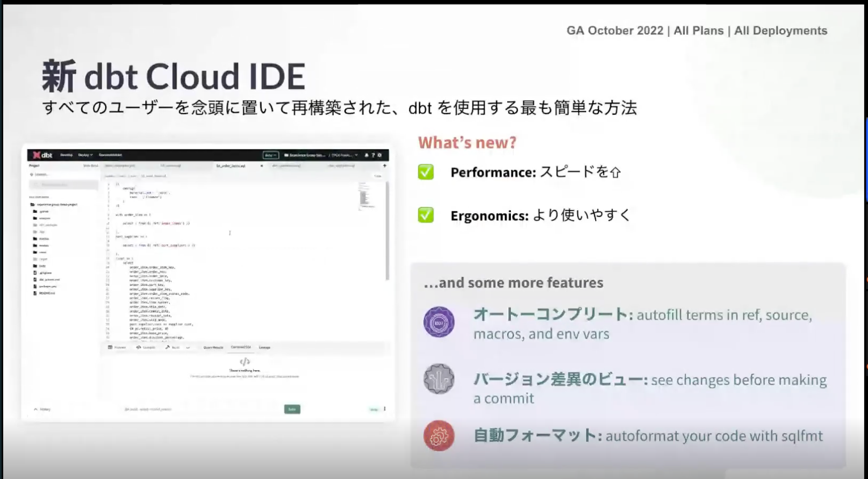
Task: Close the open SQL file tab
Action: click(262, 166)
